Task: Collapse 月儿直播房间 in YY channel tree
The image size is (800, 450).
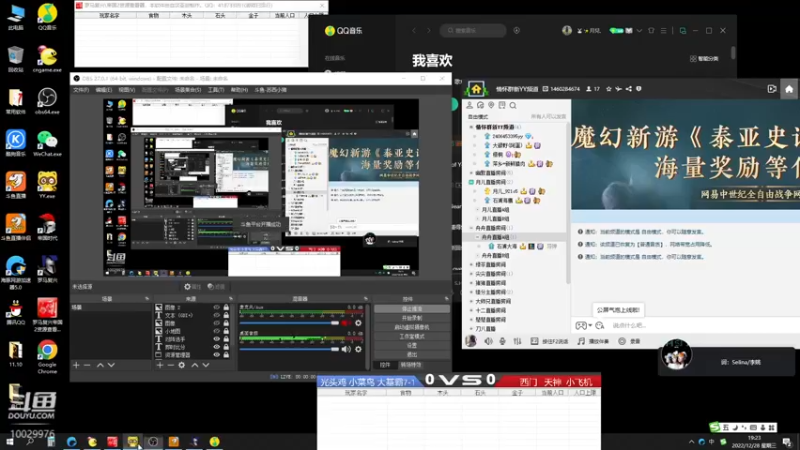Action: point(471,182)
